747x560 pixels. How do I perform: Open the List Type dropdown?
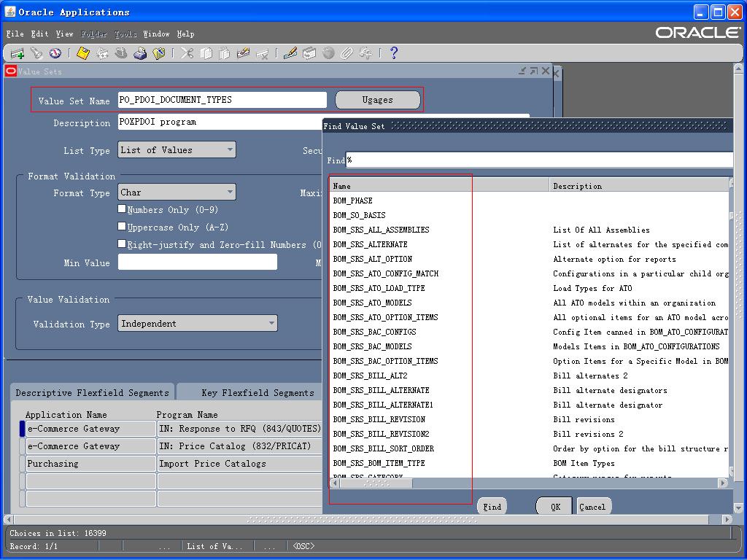pos(177,150)
